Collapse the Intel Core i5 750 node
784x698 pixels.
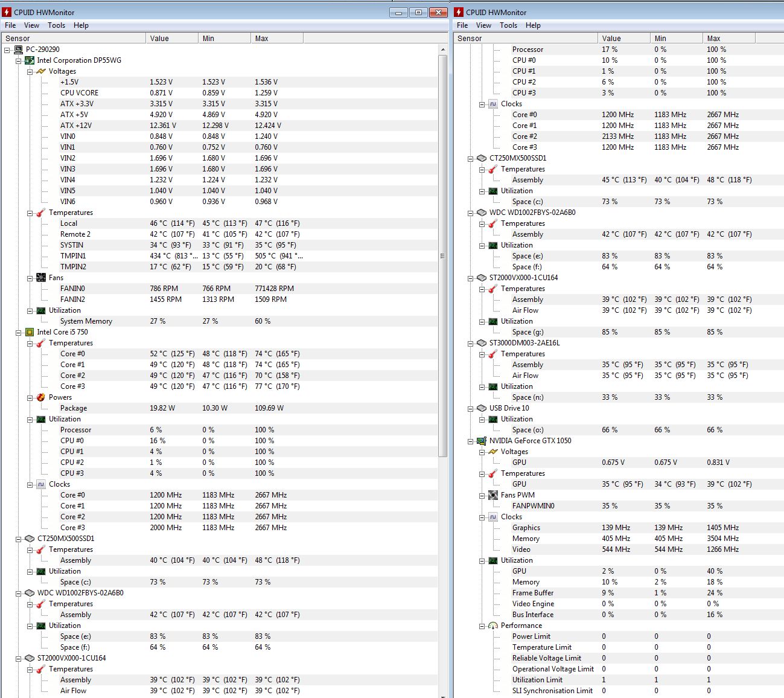tap(19, 332)
